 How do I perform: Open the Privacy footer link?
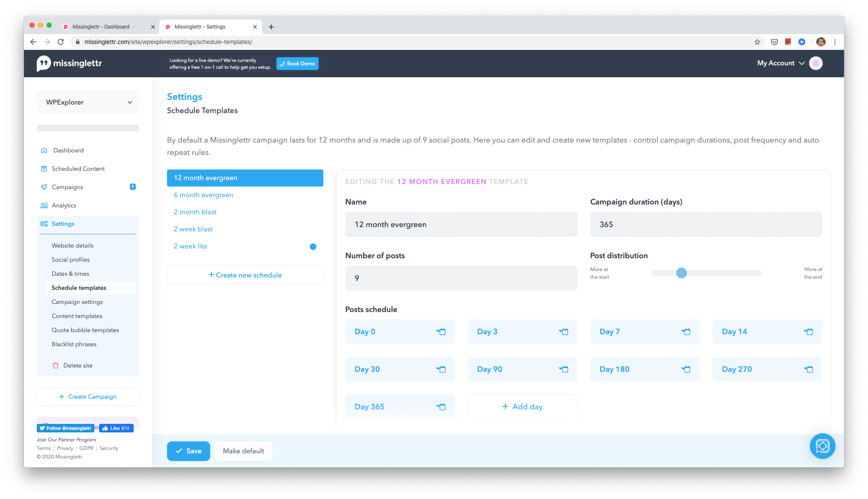click(x=65, y=448)
